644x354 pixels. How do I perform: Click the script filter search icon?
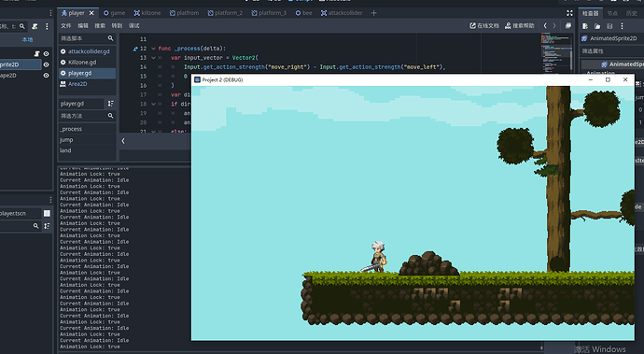(x=110, y=38)
